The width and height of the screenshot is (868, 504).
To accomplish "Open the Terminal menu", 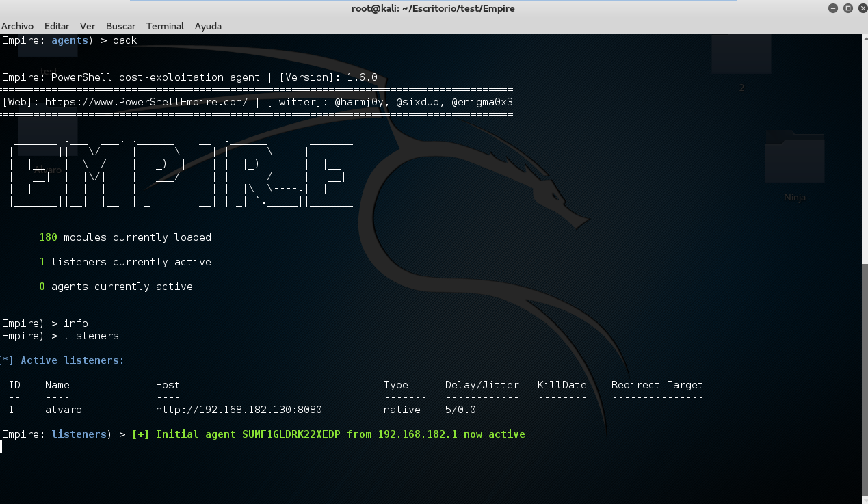I will pyautogui.click(x=165, y=26).
